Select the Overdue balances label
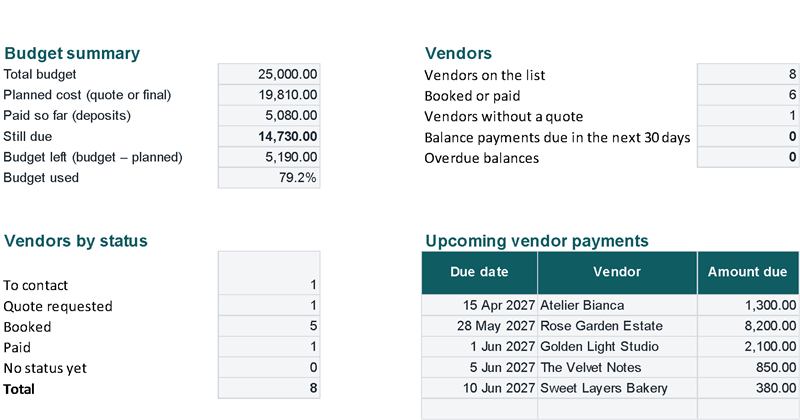 [482, 158]
